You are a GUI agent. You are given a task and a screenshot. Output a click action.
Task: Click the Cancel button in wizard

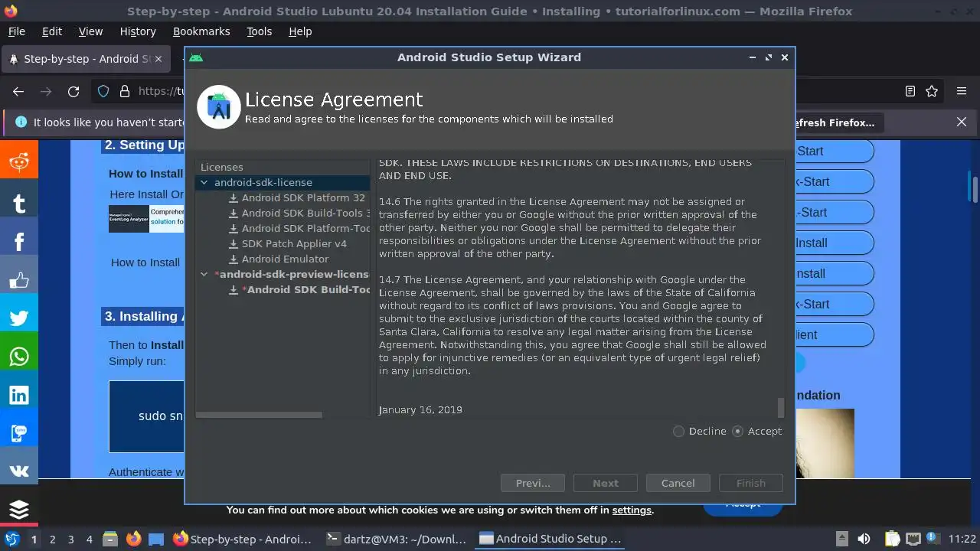pyautogui.click(x=678, y=483)
